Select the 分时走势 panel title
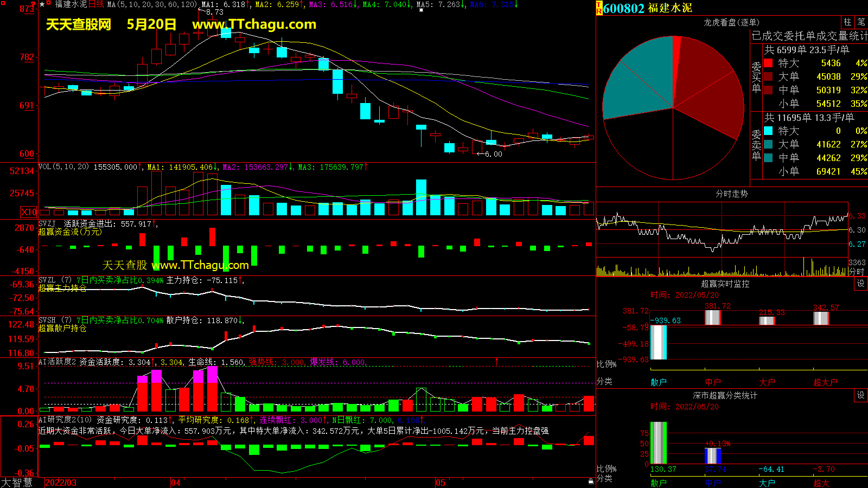The width and height of the screenshot is (868, 488). pyautogui.click(x=731, y=194)
